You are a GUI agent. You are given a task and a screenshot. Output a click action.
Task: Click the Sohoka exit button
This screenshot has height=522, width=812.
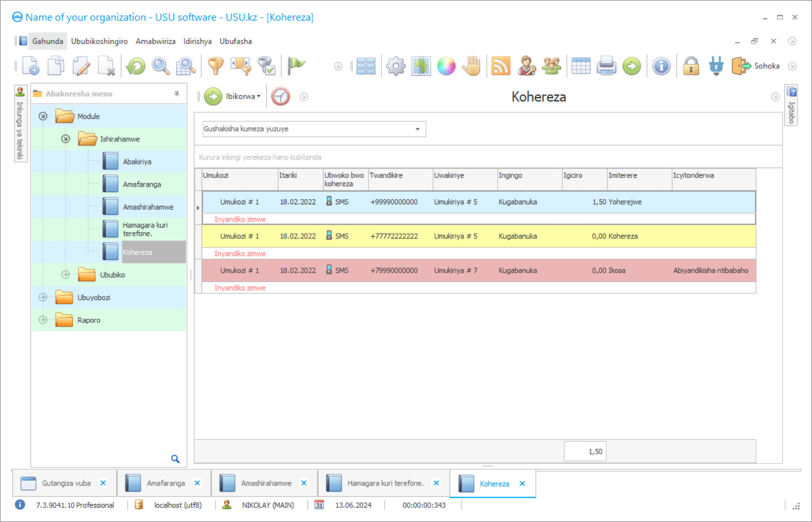click(x=756, y=66)
